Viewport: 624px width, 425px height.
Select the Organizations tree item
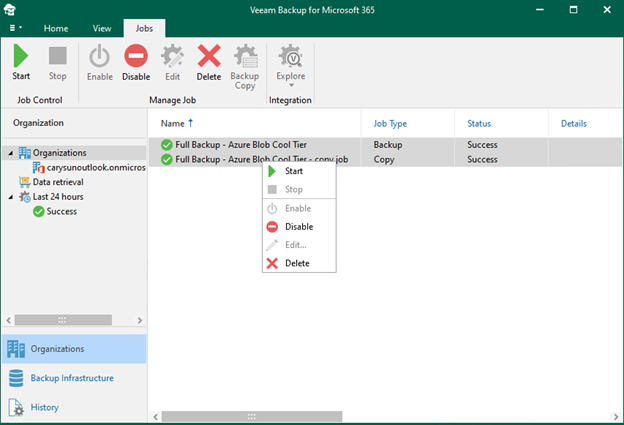pos(59,153)
